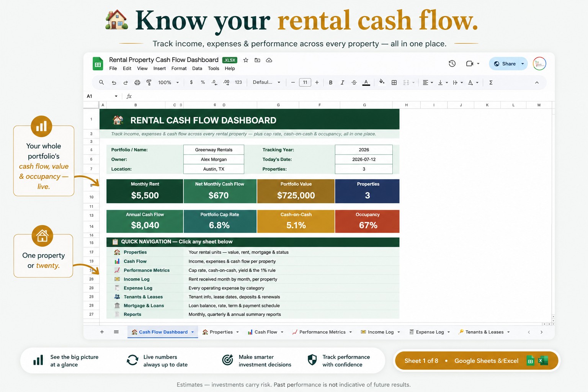Screen dimensions: 588x392
Task: Format as currency with dollar icon
Action: (191, 82)
